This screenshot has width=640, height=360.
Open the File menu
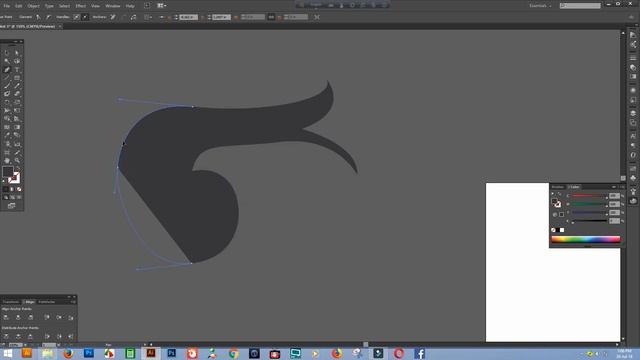(7, 6)
